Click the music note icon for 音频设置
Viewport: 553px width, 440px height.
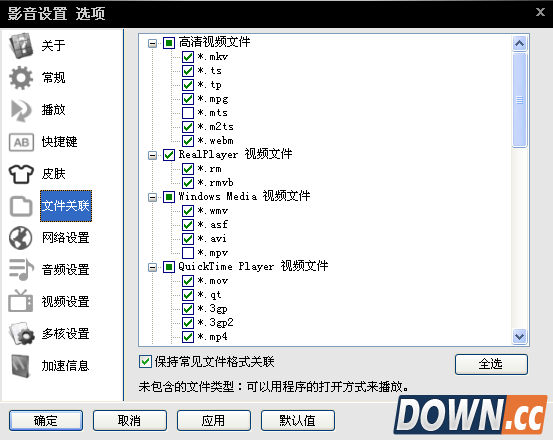pos(21,270)
